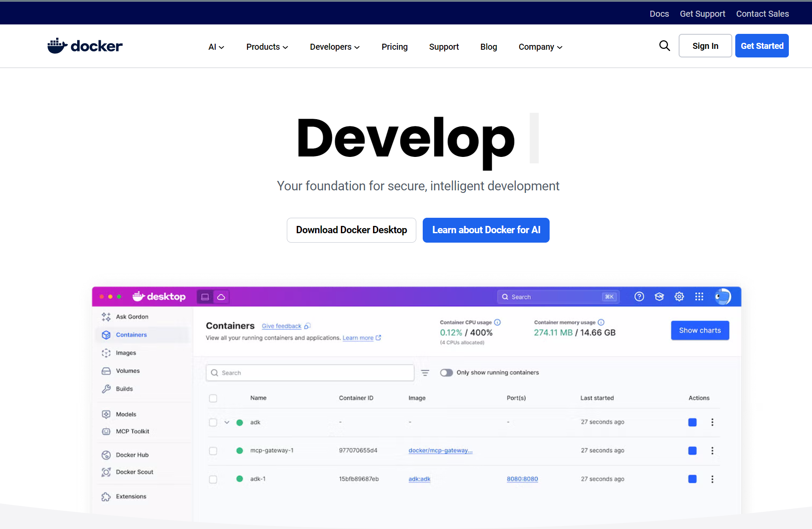812x529 pixels.
Task: Click the user avatar in Desktop header
Action: 723,297
